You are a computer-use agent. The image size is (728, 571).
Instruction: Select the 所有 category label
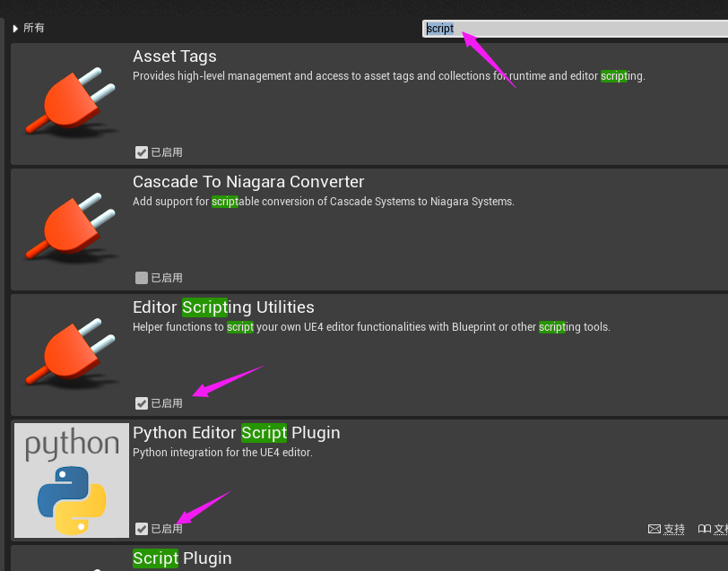(34, 28)
